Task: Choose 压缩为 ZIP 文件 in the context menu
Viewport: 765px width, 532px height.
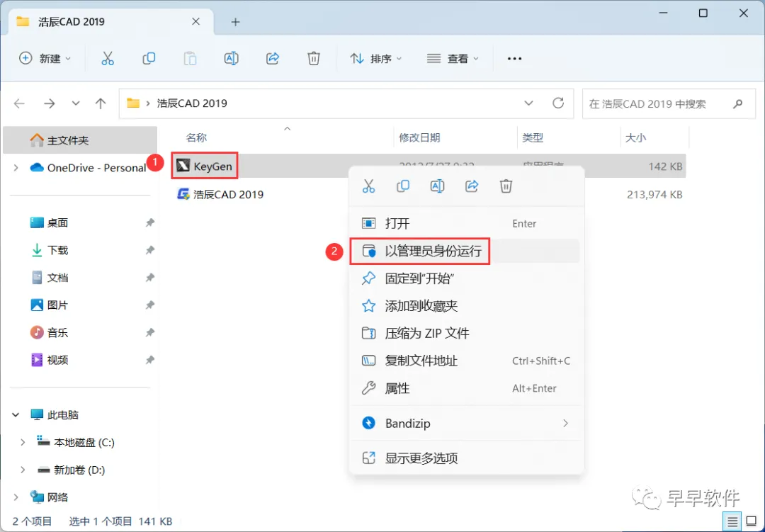Action: point(466,334)
